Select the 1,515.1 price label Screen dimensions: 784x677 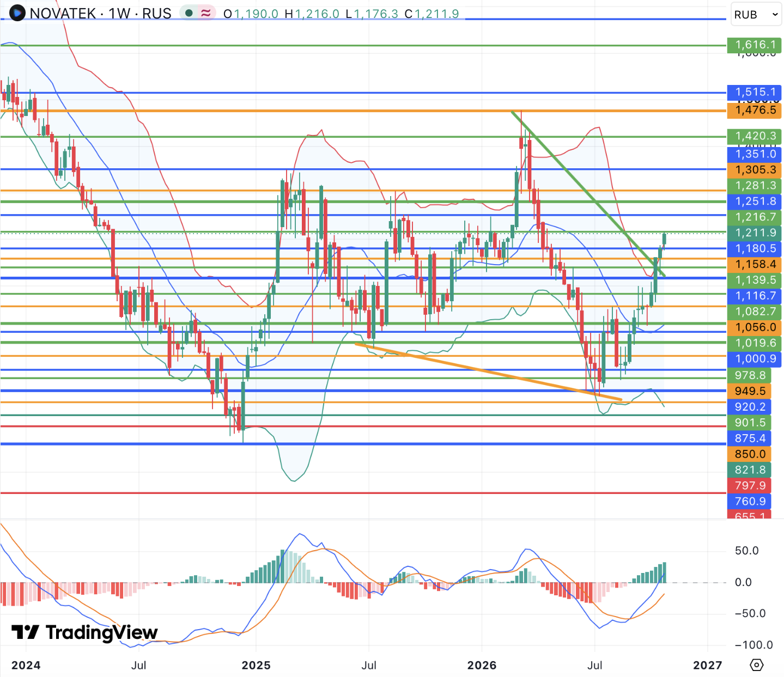click(x=755, y=92)
